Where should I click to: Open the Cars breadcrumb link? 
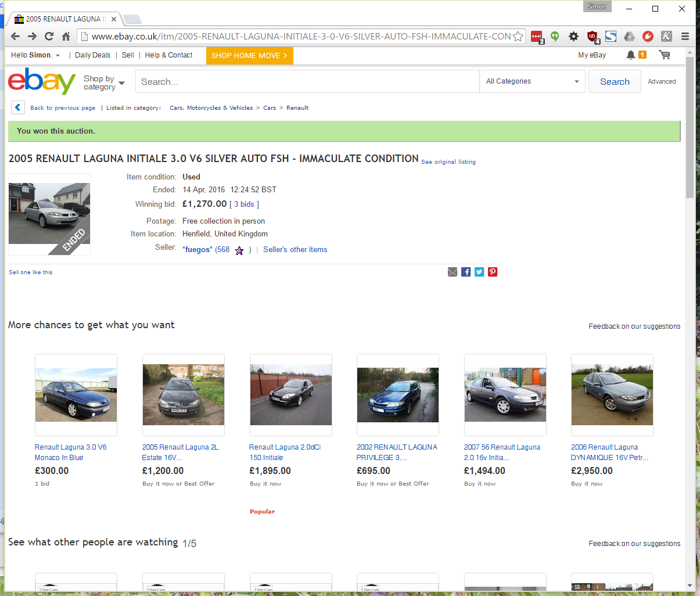[x=270, y=108]
